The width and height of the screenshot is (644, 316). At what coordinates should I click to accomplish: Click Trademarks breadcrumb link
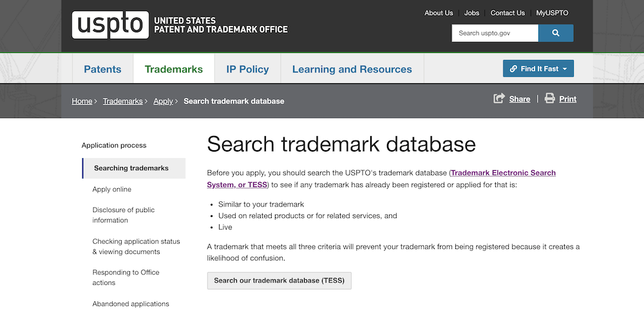click(123, 101)
